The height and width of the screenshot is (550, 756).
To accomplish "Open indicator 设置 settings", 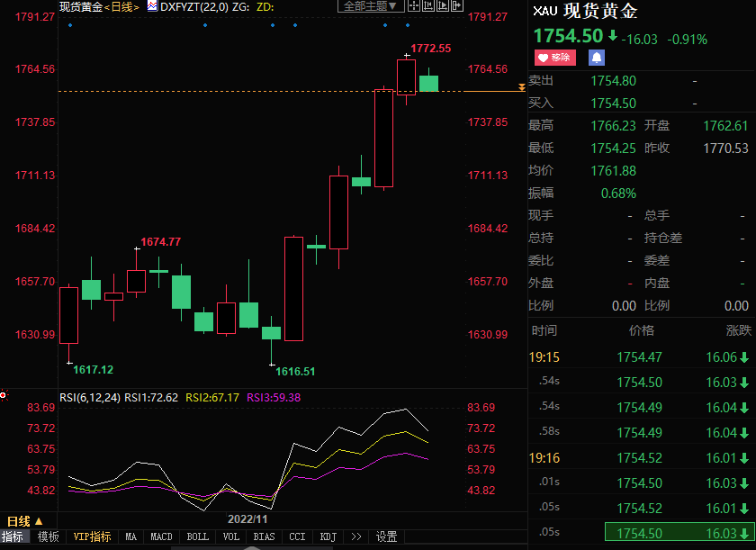I will tap(387, 536).
